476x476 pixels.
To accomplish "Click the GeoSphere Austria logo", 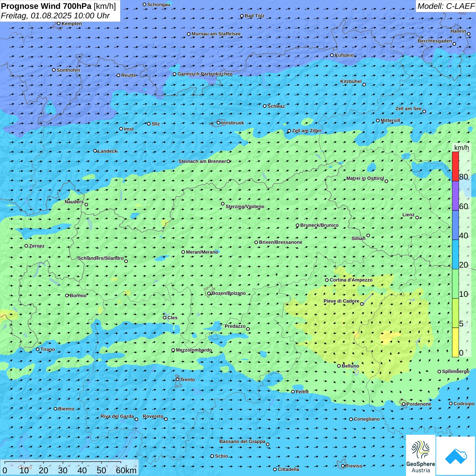I will (421, 456).
